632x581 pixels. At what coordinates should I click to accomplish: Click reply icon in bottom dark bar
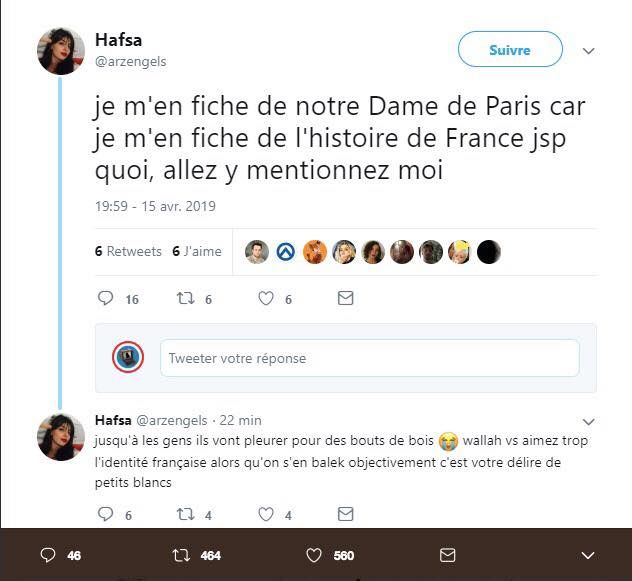(x=47, y=555)
